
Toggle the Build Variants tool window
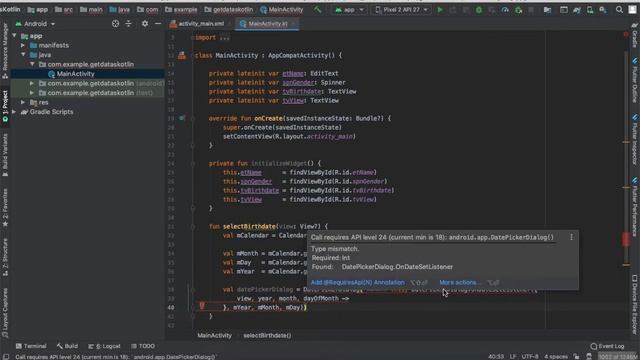5,155
